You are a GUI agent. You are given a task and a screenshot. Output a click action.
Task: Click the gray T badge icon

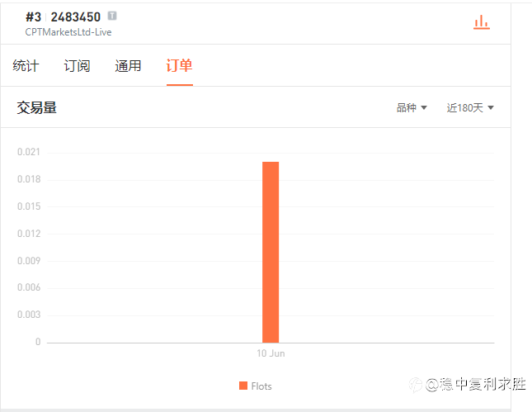112,16
